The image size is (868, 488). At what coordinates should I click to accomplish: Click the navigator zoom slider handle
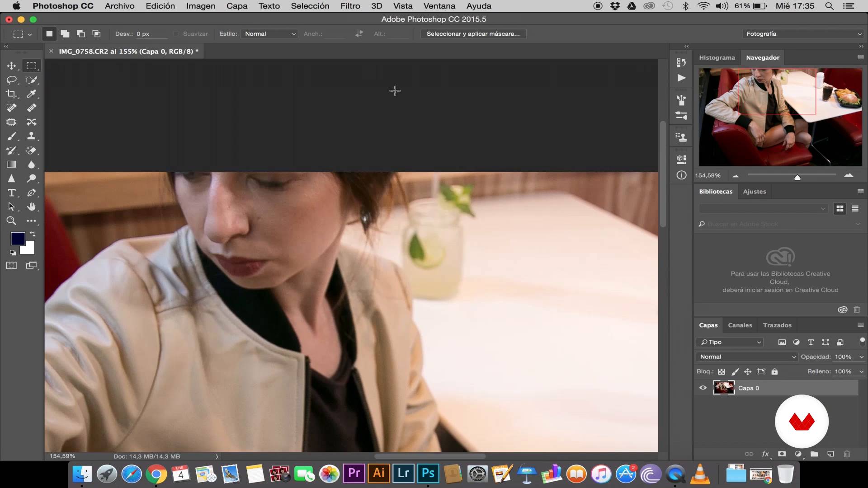tap(797, 177)
